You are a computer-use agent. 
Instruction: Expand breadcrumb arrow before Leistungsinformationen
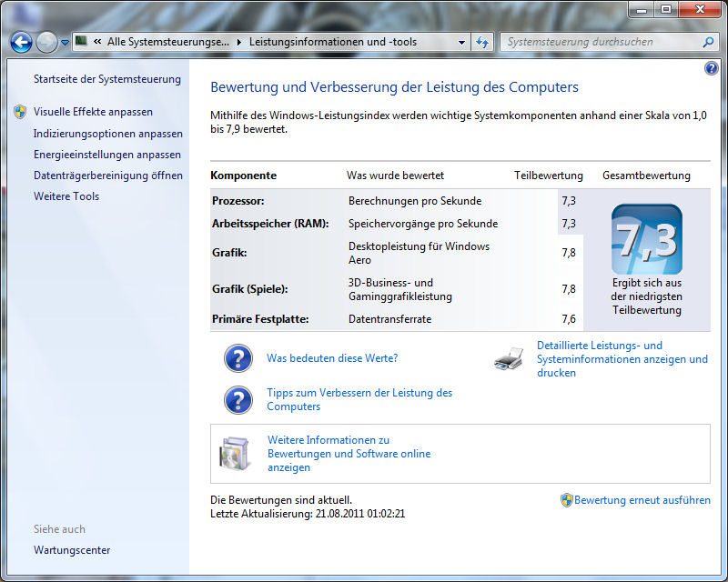pyautogui.click(x=239, y=42)
